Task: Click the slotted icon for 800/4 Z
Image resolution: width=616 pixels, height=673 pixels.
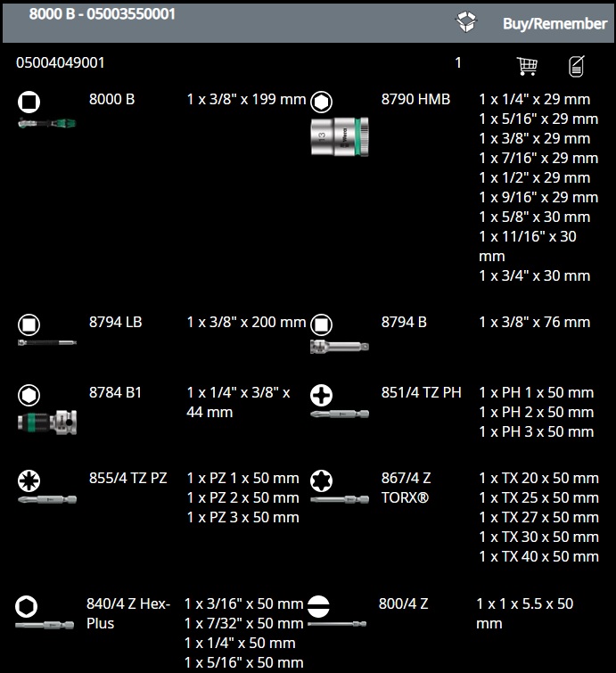Action: click(x=318, y=606)
